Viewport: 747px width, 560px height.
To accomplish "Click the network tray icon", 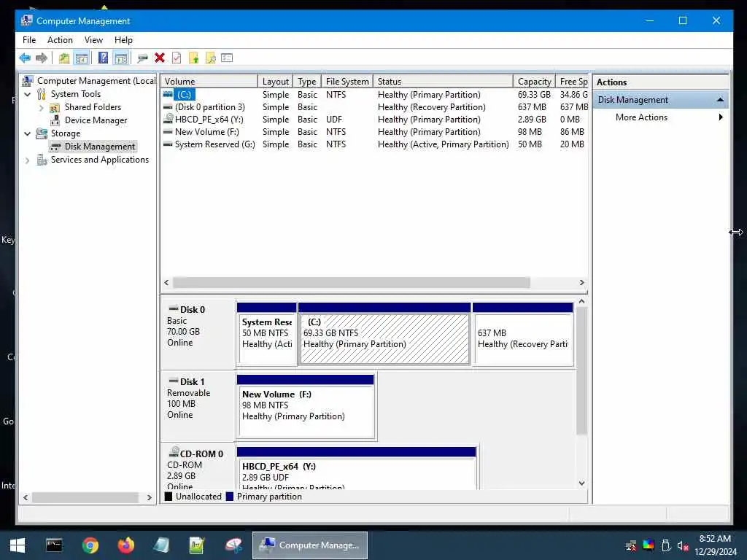I will (x=631, y=545).
